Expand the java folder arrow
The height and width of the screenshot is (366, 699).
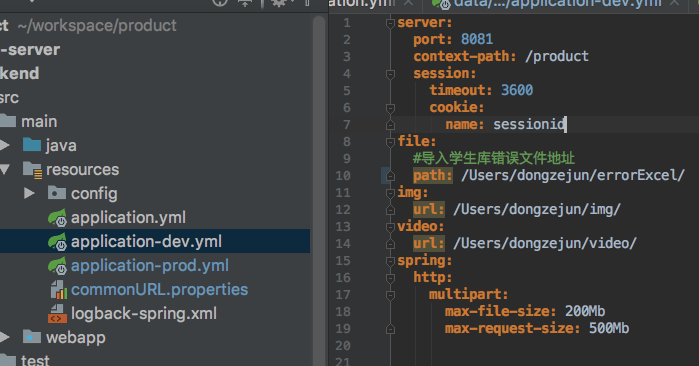4,145
